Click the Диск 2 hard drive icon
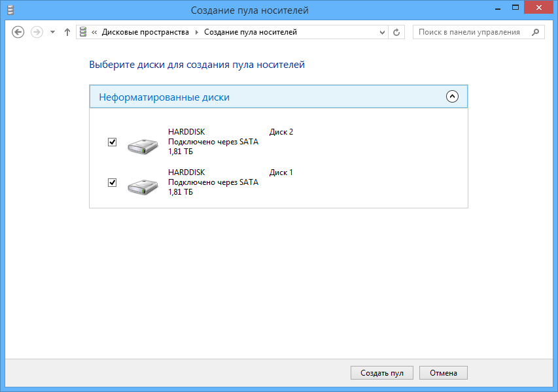This screenshot has width=558, height=392. point(143,145)
